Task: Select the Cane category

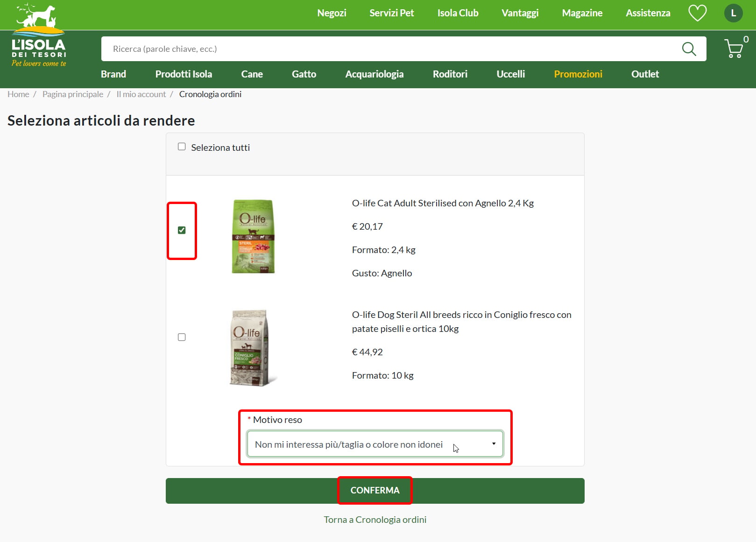Action: pyautogui.click(x=252, y=74)
